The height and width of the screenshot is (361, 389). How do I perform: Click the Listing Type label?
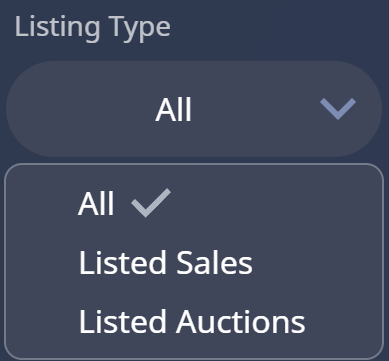pos(92,28)
